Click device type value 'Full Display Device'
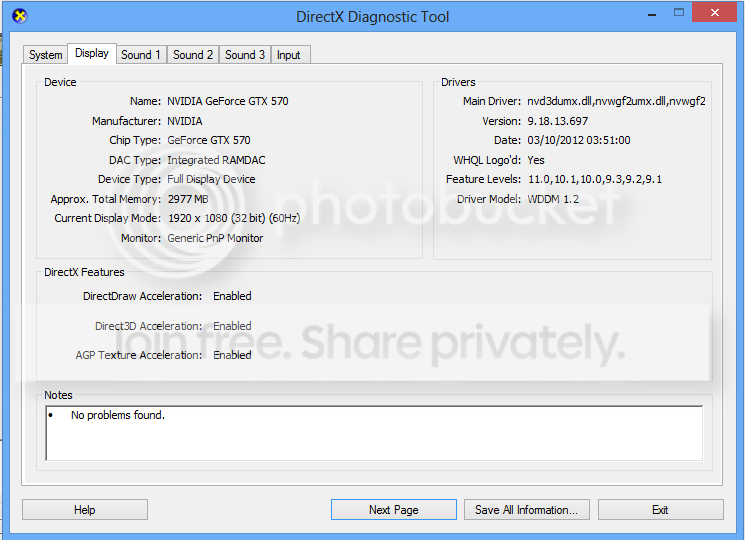The width and height of the screenshot is (745, 540). pos(211,179)
